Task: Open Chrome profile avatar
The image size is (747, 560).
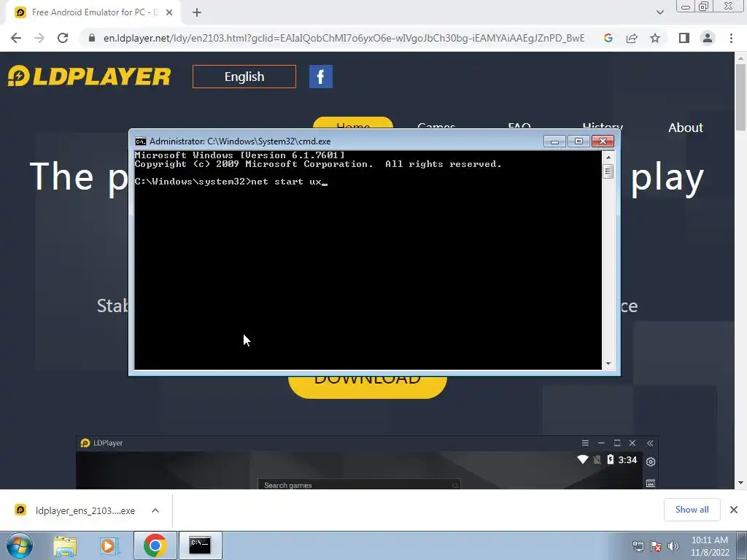Action: 708,38
